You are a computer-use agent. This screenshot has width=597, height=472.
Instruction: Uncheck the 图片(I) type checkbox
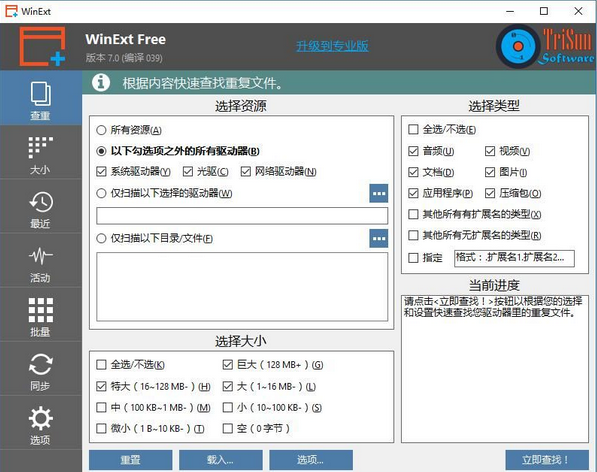[x=490, y=172]
